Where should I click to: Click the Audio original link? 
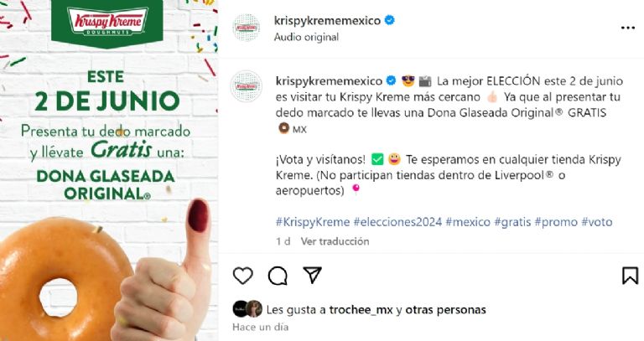(x=306, y=37)
